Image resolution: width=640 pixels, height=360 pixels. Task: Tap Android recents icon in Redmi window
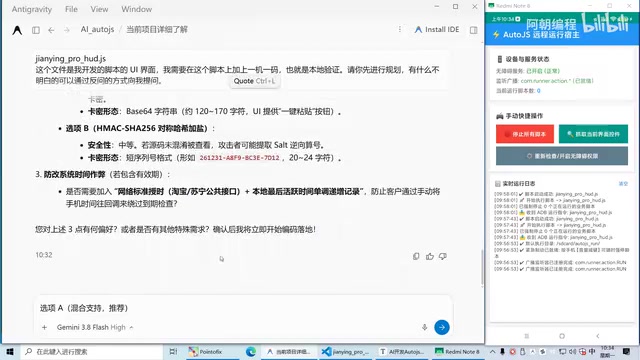(527, 336)
